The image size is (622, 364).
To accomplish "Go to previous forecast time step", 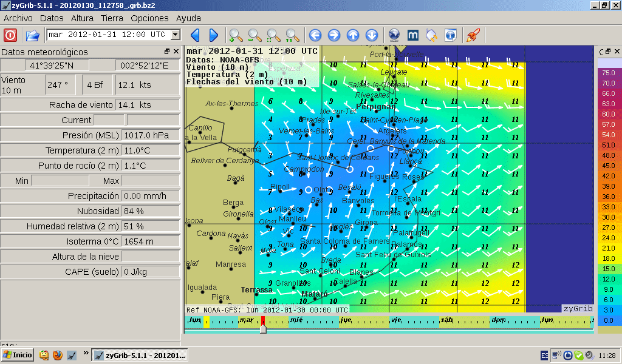I will pyautogui.click(x=195, y=35).
